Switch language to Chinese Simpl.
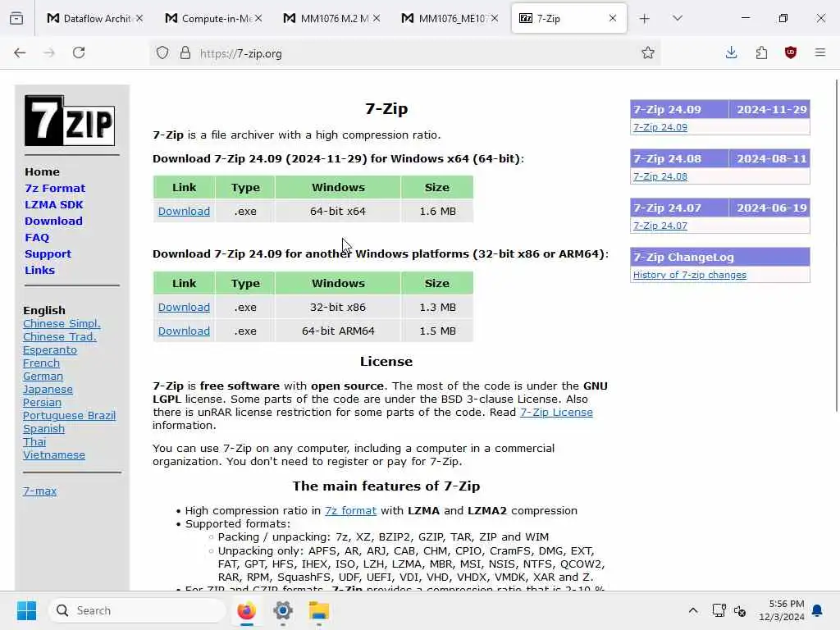Viewport: 840px width, 630px height. 62,323
